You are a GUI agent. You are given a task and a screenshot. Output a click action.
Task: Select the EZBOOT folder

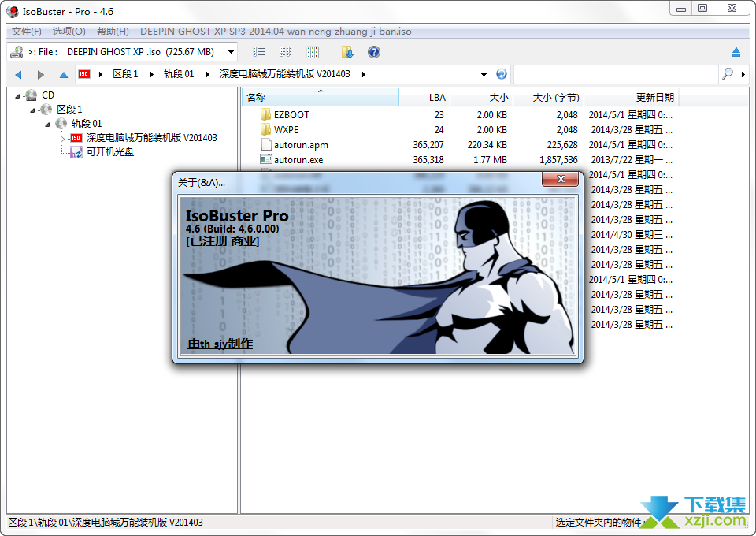point(291,115)
